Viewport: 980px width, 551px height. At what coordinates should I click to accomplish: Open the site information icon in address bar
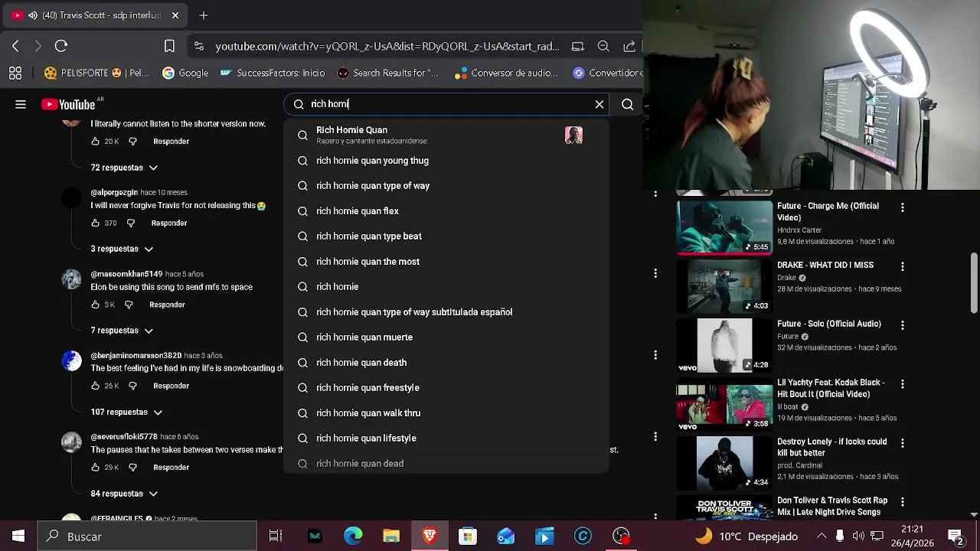click(199, 46)
